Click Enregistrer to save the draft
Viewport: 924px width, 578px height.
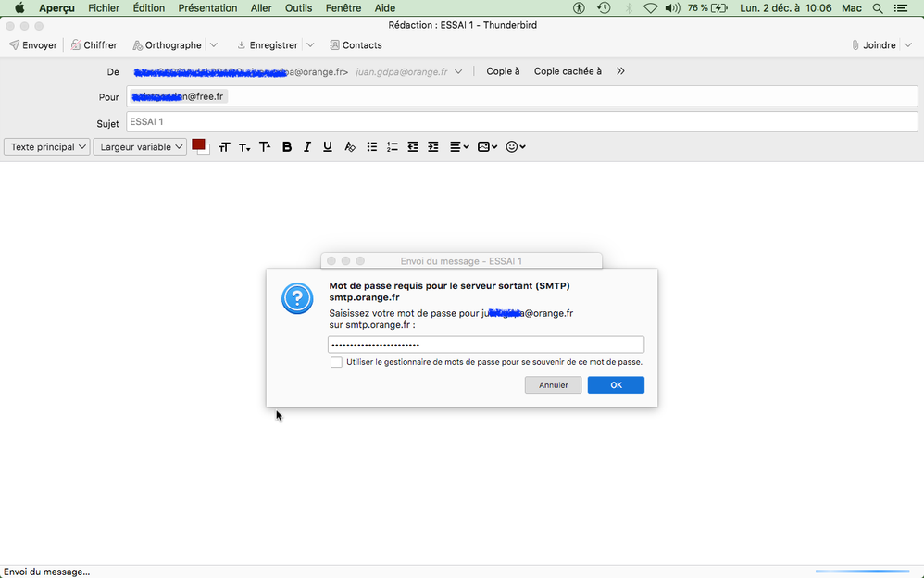(x=268, y=45)
